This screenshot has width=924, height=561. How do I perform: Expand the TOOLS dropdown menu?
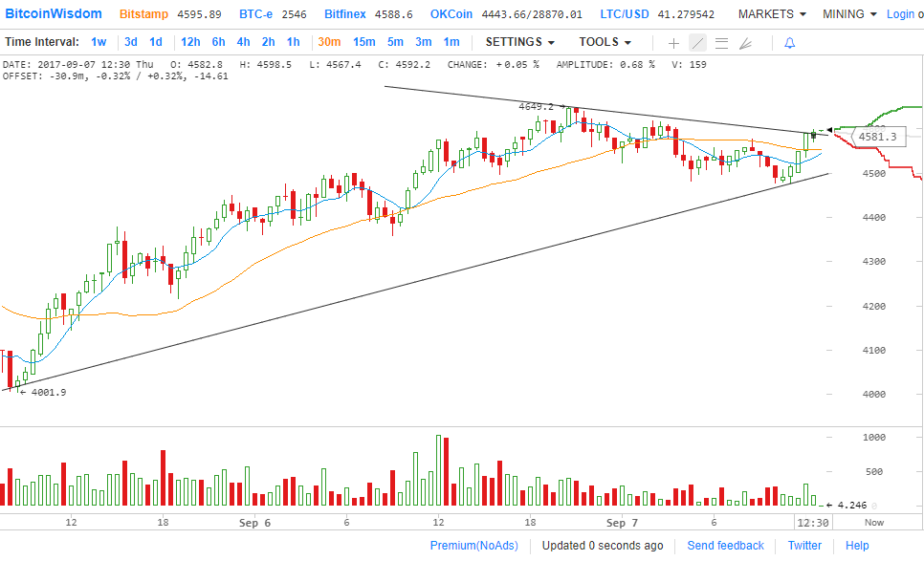[x=605, y=42]
